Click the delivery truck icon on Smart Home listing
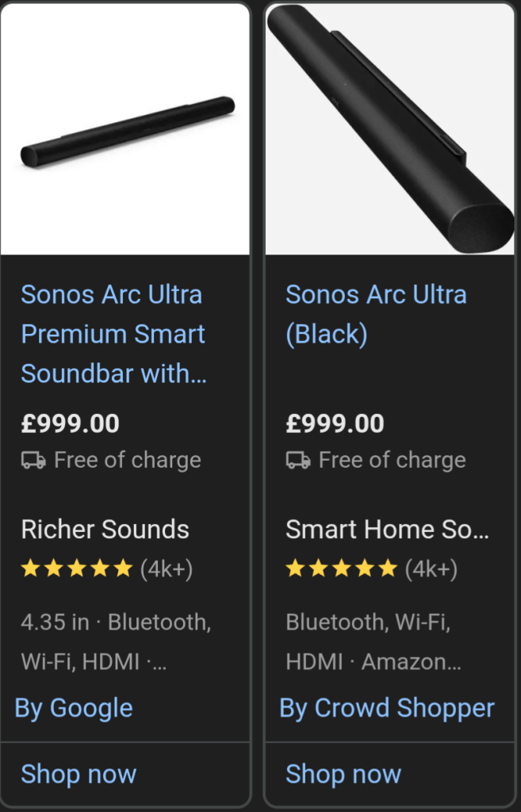Screen dimensions: 521x812 click(x=297, y=460)
